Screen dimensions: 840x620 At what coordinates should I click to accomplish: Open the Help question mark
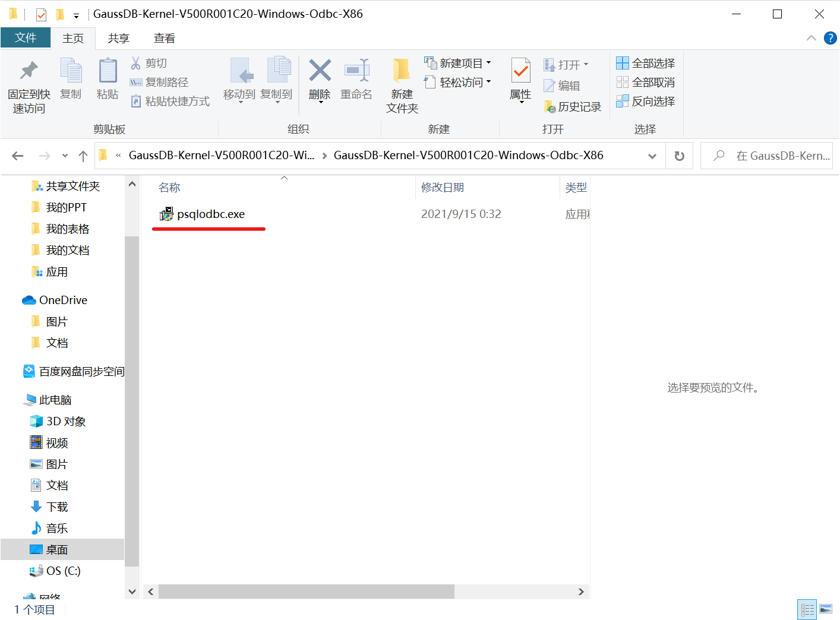[830, 38]
